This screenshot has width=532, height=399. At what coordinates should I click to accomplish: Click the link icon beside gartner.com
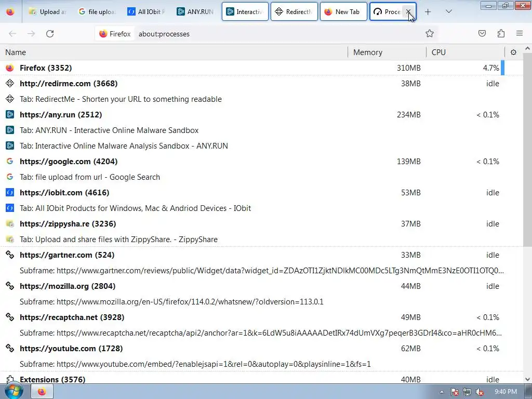[10, 255]
